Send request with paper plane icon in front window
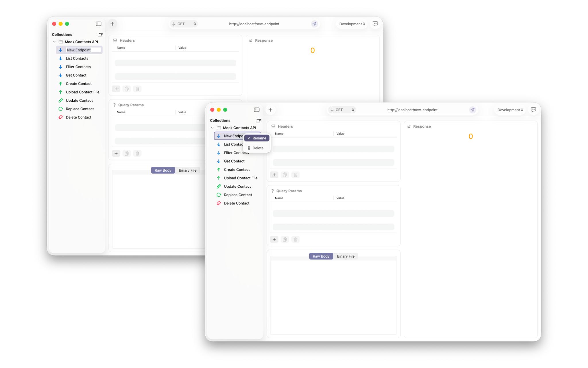 473,110
